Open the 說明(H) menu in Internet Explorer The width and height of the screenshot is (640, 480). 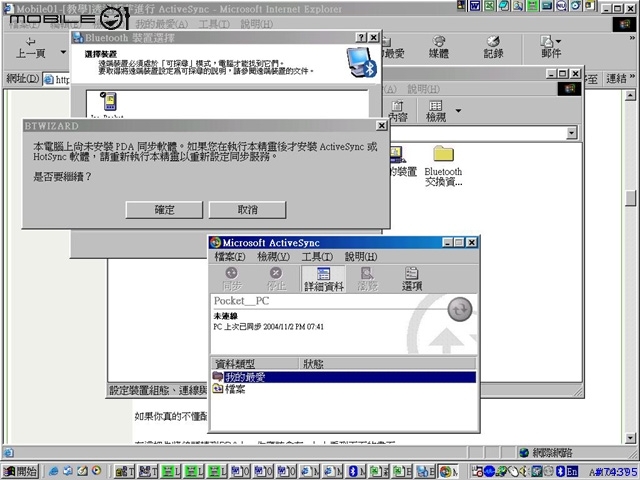point(257,24)
